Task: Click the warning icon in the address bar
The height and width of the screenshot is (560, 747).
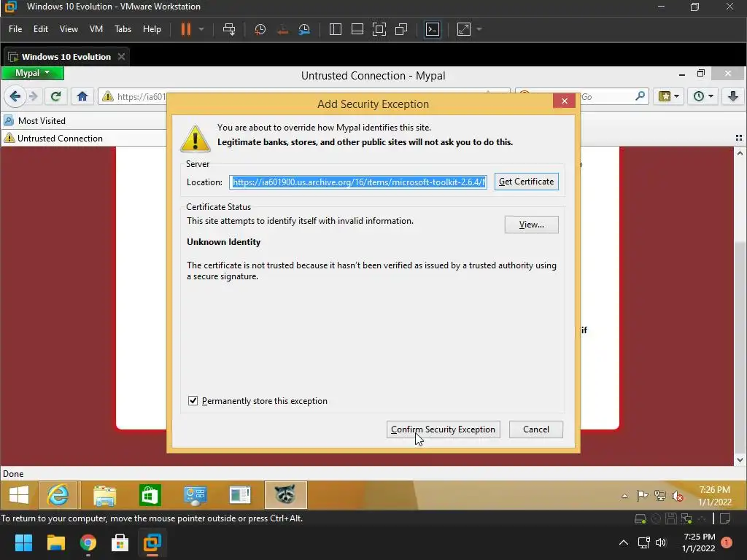Action: [108, 97]
